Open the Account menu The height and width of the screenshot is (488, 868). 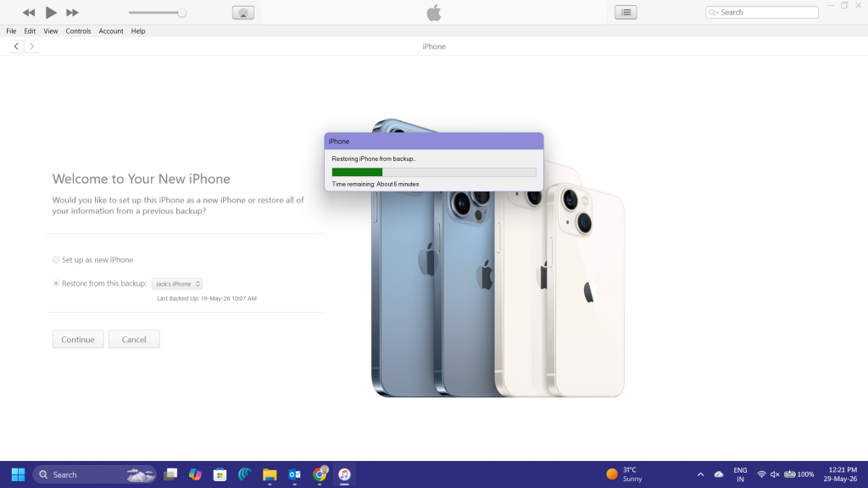pyautogui.click(x=111, y=31)
